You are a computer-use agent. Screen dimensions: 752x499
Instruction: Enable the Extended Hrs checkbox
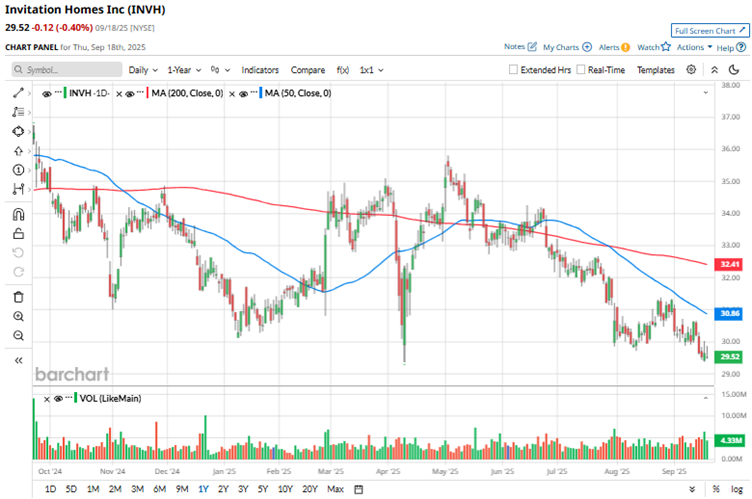click(513, 70)
